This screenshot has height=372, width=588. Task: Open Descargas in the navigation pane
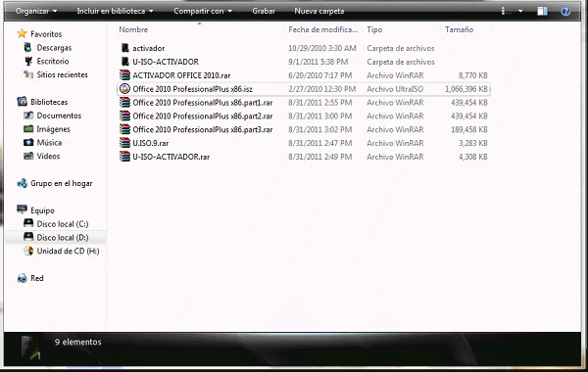(x=54, y=48)
